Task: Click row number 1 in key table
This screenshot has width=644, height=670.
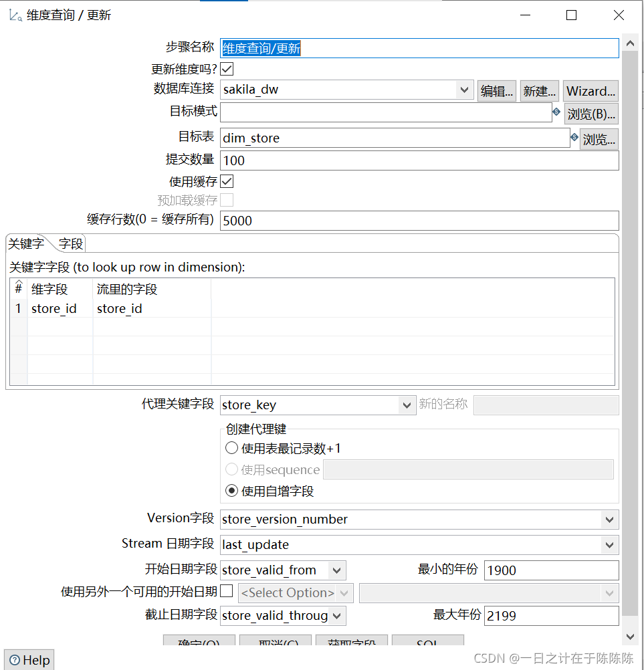Action: click(19, 308)
